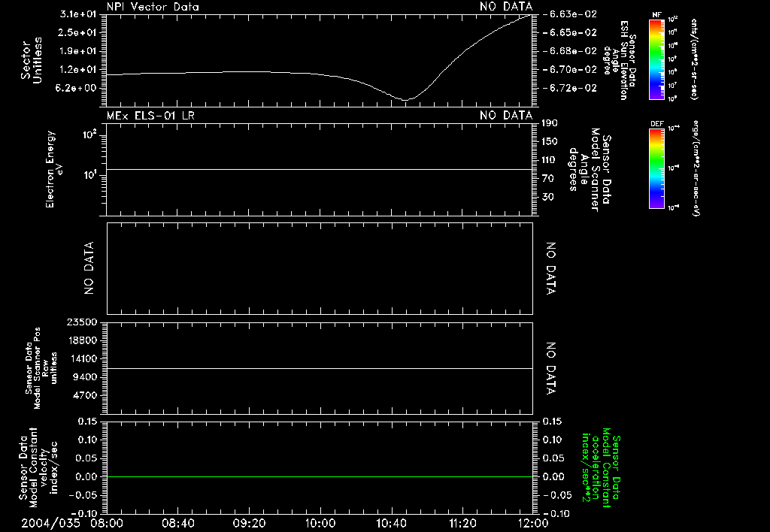Click the 'Electron Energy eV' axis label
Image resolution: width=770 pixels, height=532 pixels.
point(53,169)
